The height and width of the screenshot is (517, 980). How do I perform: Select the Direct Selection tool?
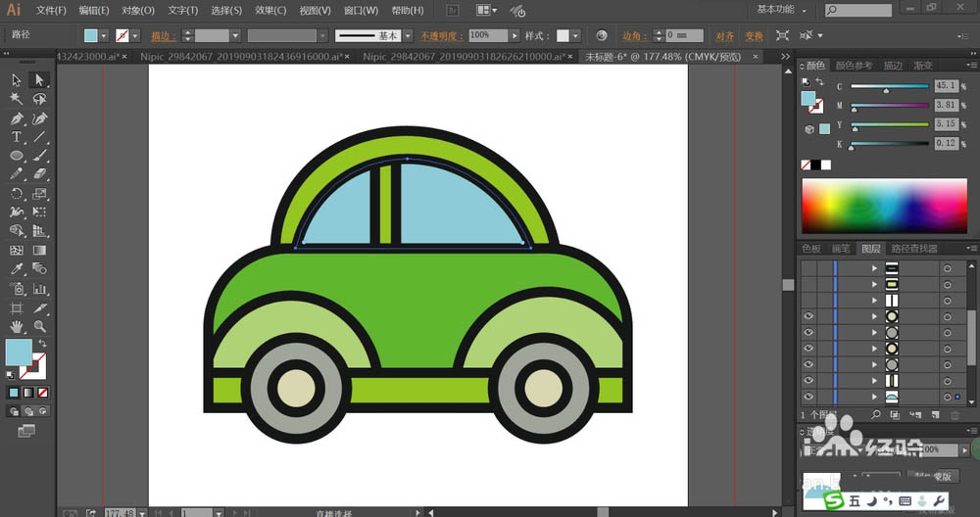tap(39, 79)
